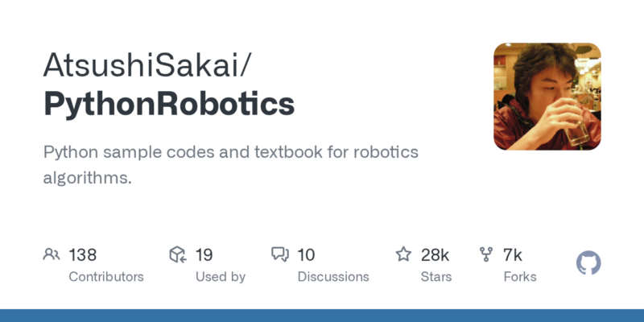Open the AtsushiSakai profile avatar image
The image size is (644, 322).
[x=547, y=97]
